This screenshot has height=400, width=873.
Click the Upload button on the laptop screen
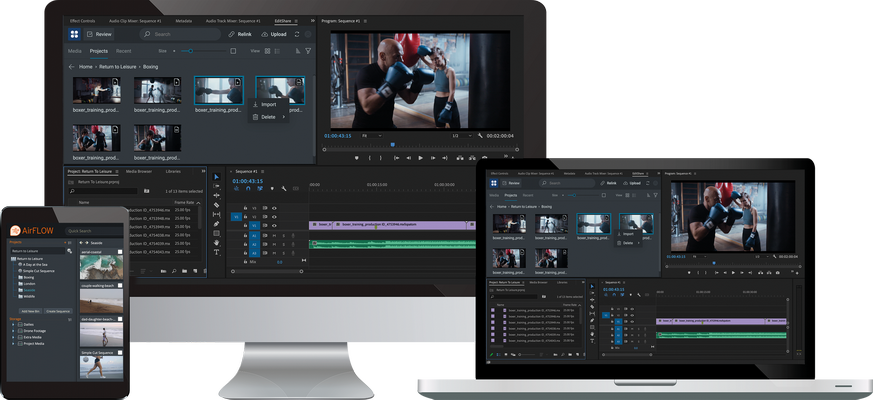pyautogui.click(x=632, y=183)
